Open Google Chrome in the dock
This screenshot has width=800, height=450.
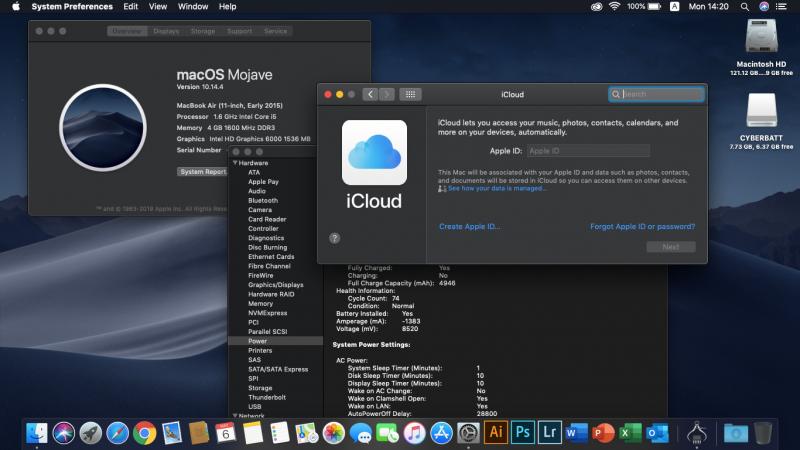[x=144, y=432]
